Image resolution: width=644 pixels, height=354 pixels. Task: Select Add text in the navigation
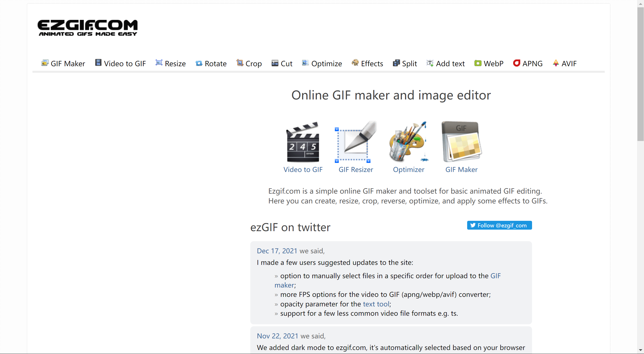click(446, 63)
